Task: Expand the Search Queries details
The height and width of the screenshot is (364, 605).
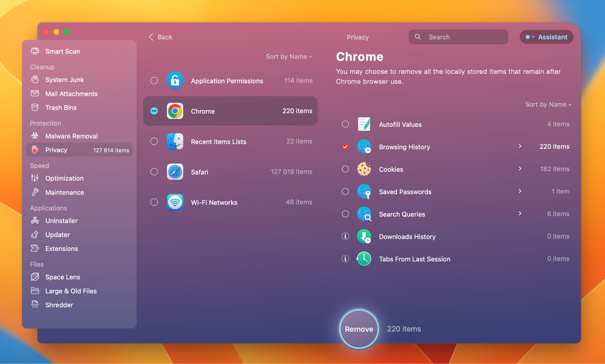Action: click(520, 214)
